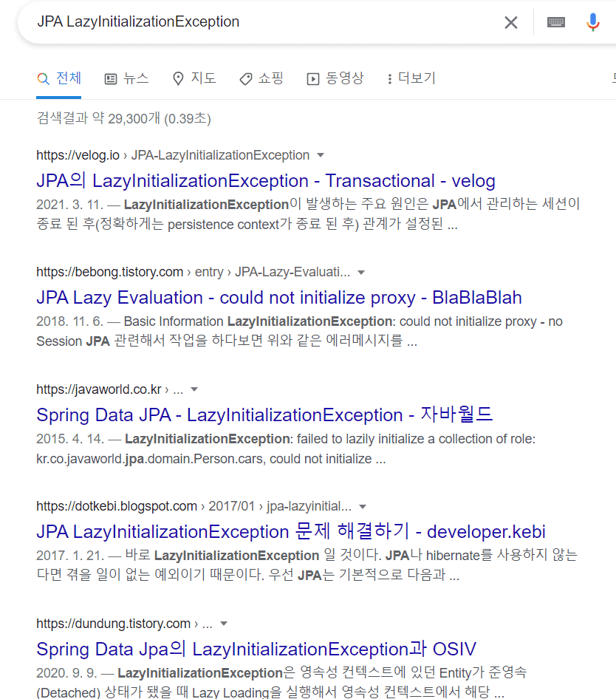
Task: Click the play icon beside 동영상
Action: point(313,79)
